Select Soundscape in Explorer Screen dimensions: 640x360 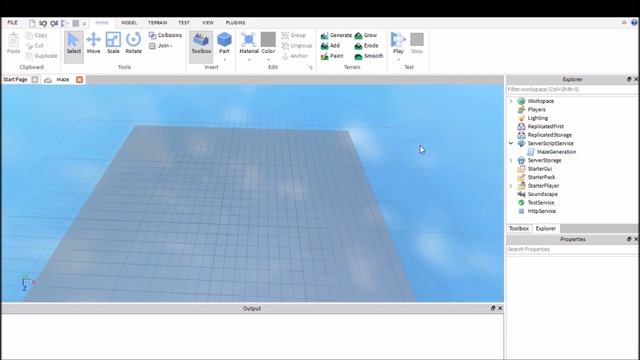point(542,194)
